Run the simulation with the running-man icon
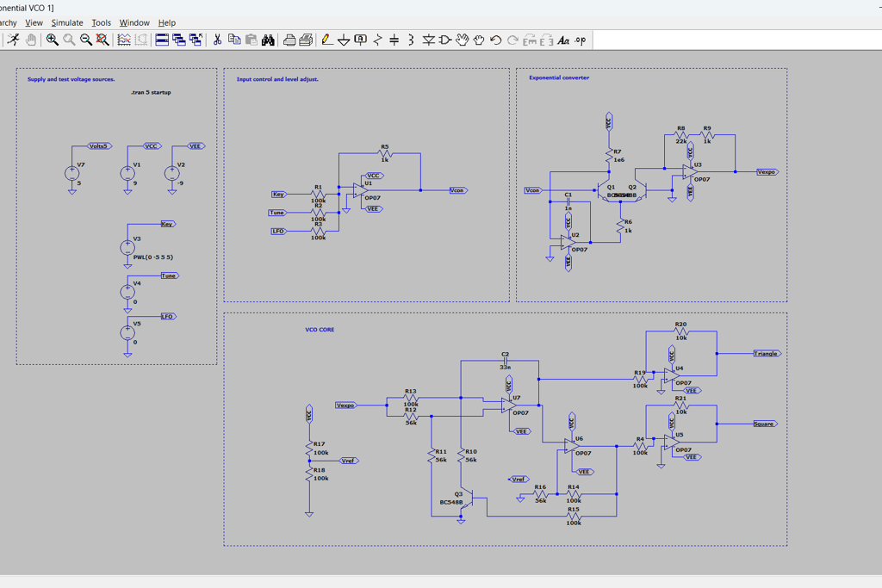Image resolution: width=882 pixels, height=588 pixels. [x=14, y=40]
